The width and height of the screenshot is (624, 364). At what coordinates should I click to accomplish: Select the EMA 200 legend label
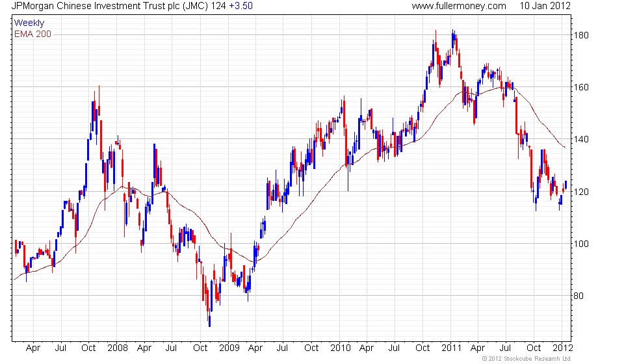pos(32,34)
